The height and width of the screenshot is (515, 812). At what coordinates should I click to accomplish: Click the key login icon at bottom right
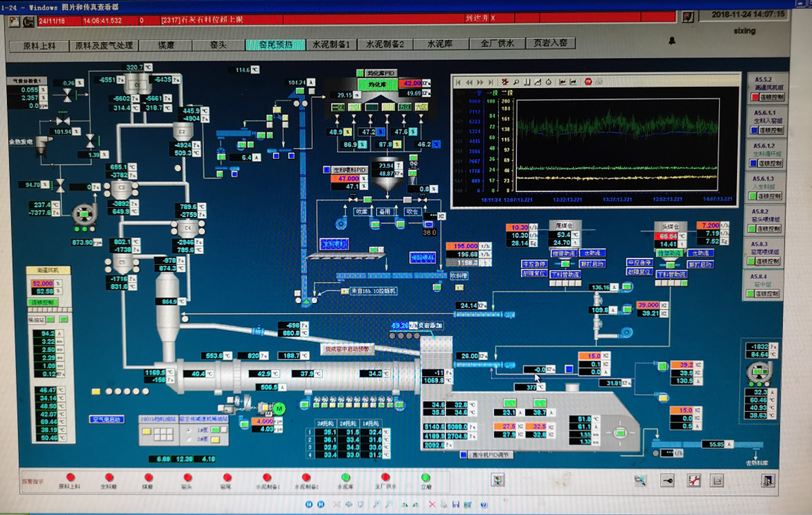tap(667, 480)
